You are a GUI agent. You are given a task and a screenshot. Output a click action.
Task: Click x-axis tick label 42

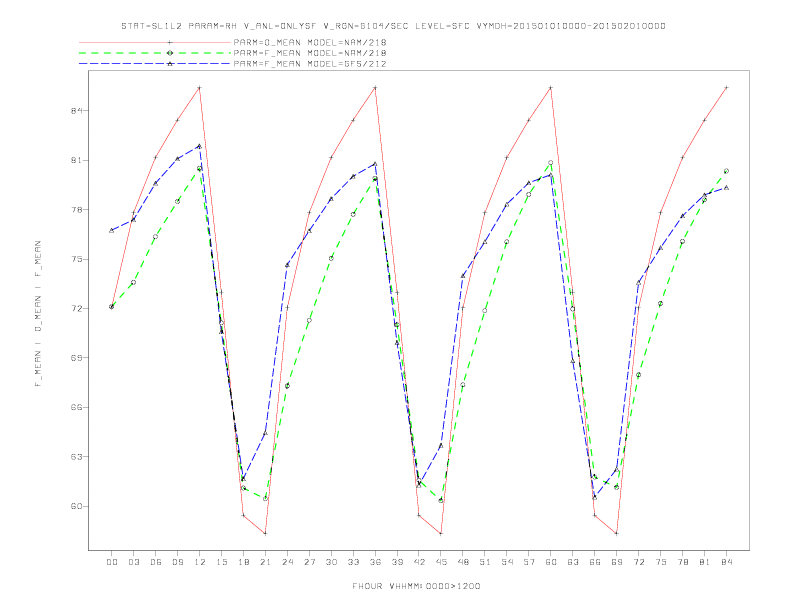(419, 562)
